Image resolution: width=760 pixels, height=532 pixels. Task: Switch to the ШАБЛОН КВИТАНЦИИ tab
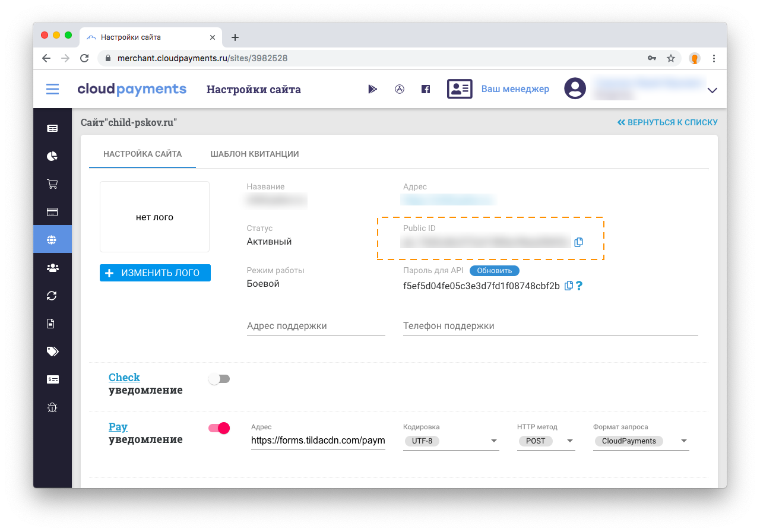pyautogui.click(x=255, y=154)
